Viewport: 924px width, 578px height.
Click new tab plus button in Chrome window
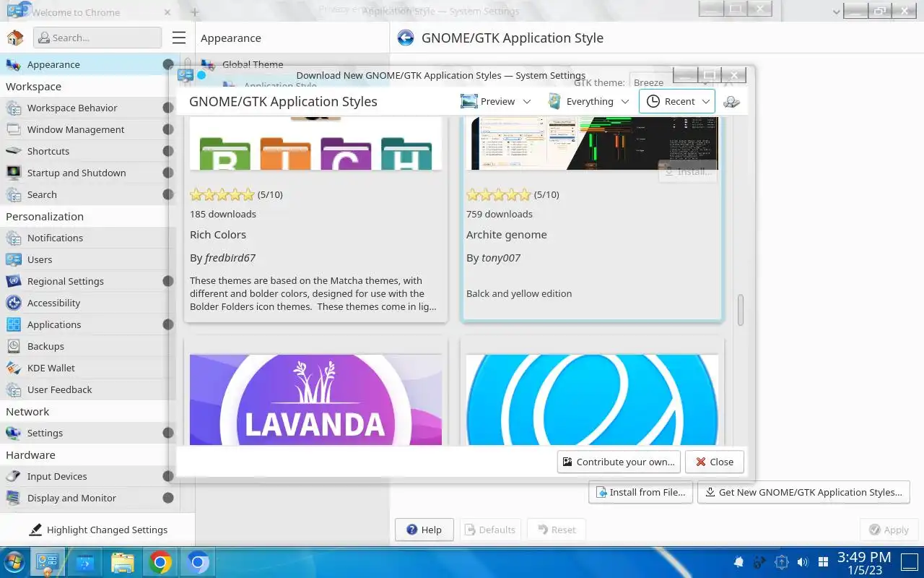pos(194,12)
